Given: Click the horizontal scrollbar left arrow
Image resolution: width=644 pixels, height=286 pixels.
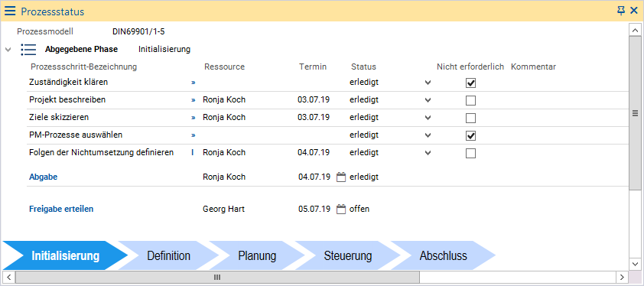Looking at the screenshot, I should [x=8, y=277].
